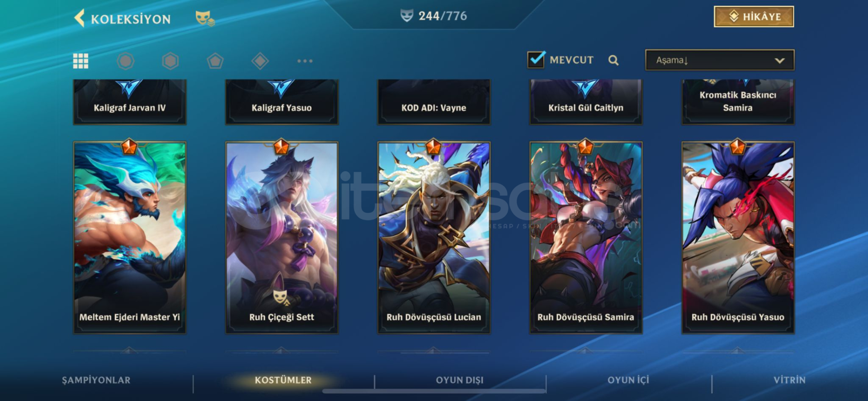Open the three-dots more filters icon
868x401 pixels.
[x=305, y=61]
